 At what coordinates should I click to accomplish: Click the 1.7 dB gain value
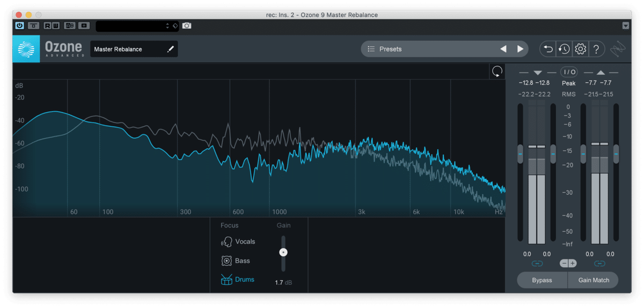point(284,283)
